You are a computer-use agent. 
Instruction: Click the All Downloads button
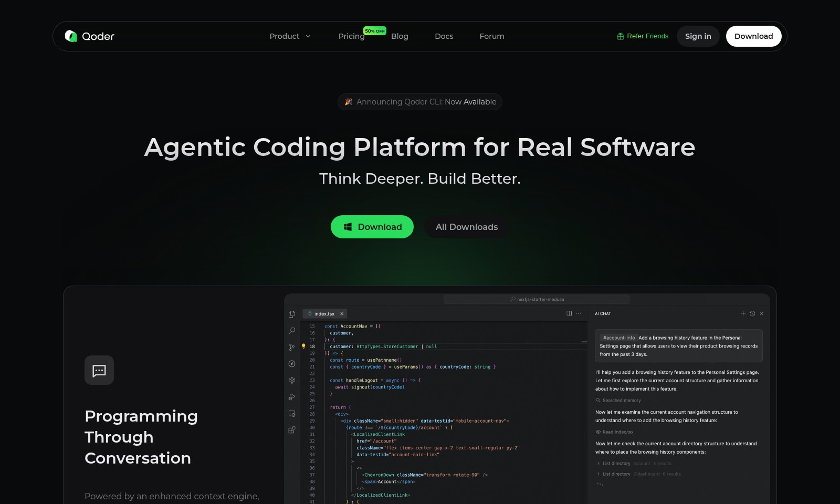[x=467, y=227]
